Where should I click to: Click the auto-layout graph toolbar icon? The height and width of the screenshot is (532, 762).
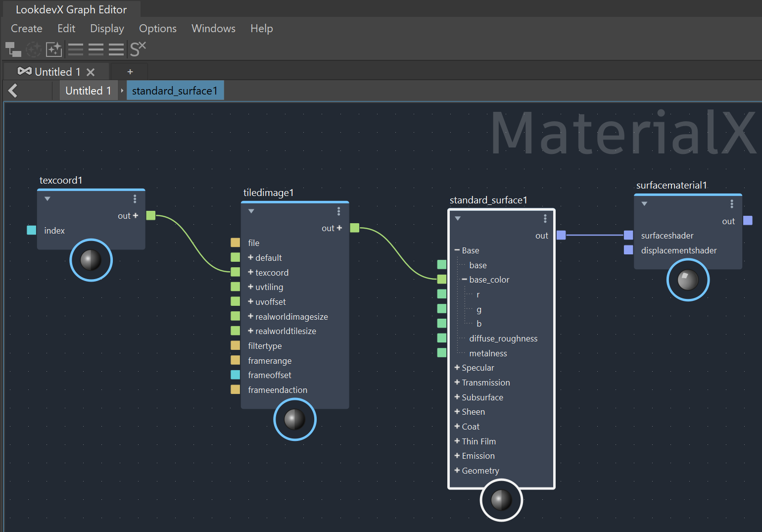click(13, 49)
